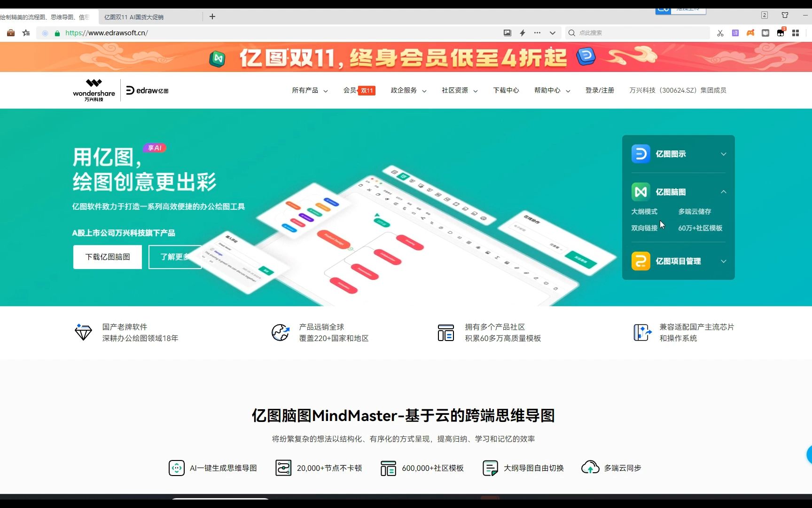Click the 下载亿图脑图 button

click(108, 257)
